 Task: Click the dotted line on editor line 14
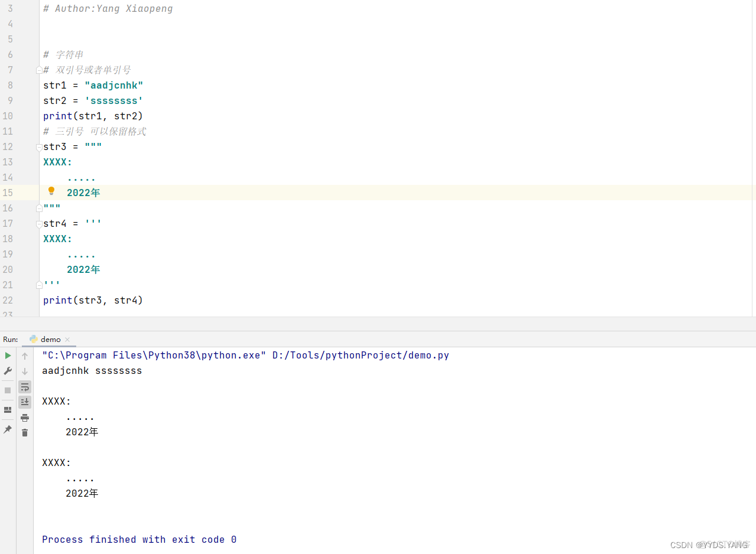82,178
